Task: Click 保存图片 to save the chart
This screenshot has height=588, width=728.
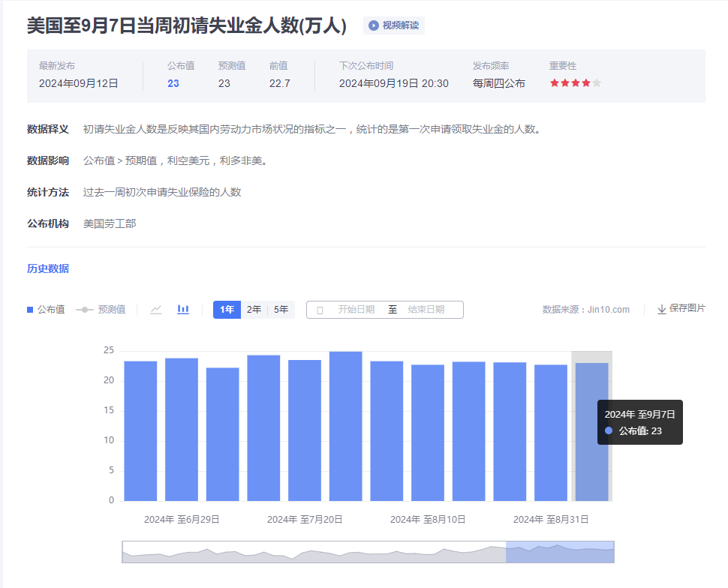Action: point(687,308)
